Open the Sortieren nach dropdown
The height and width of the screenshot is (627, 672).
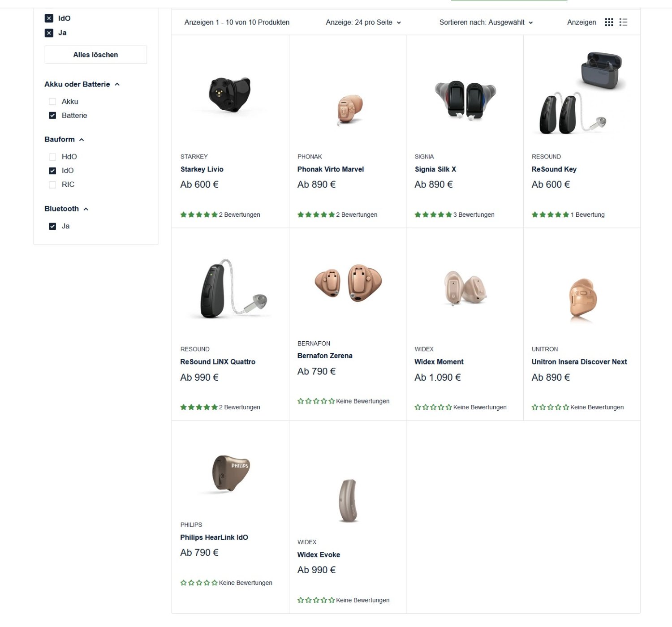coord(486,22)
